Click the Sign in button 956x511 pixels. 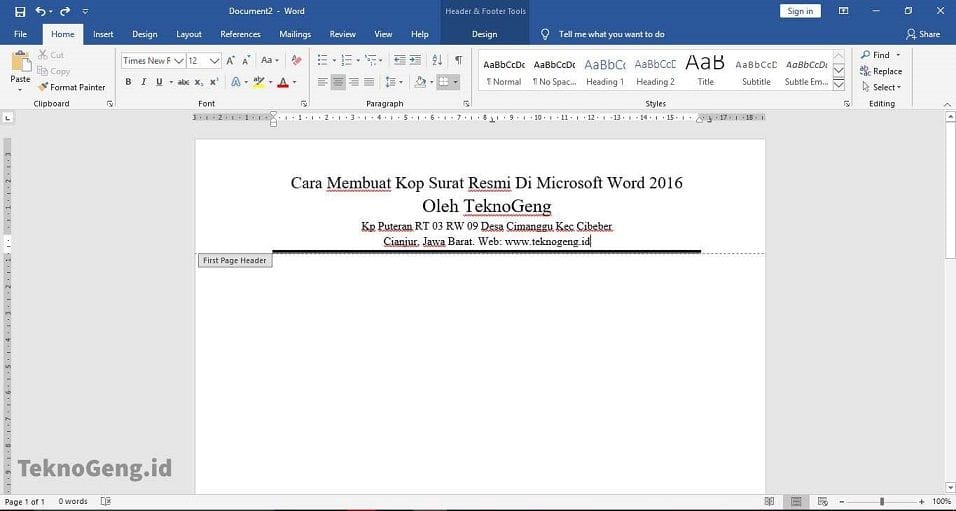(800, 11)
